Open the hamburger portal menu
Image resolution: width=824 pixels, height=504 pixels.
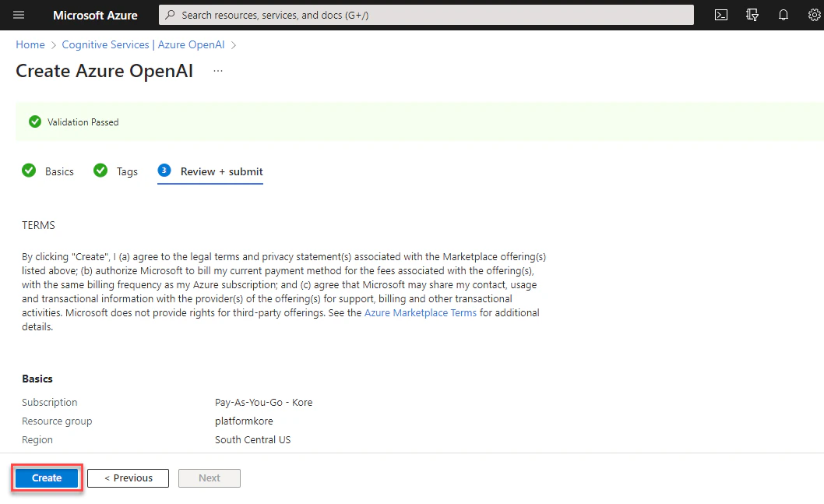tap(19, 15)
